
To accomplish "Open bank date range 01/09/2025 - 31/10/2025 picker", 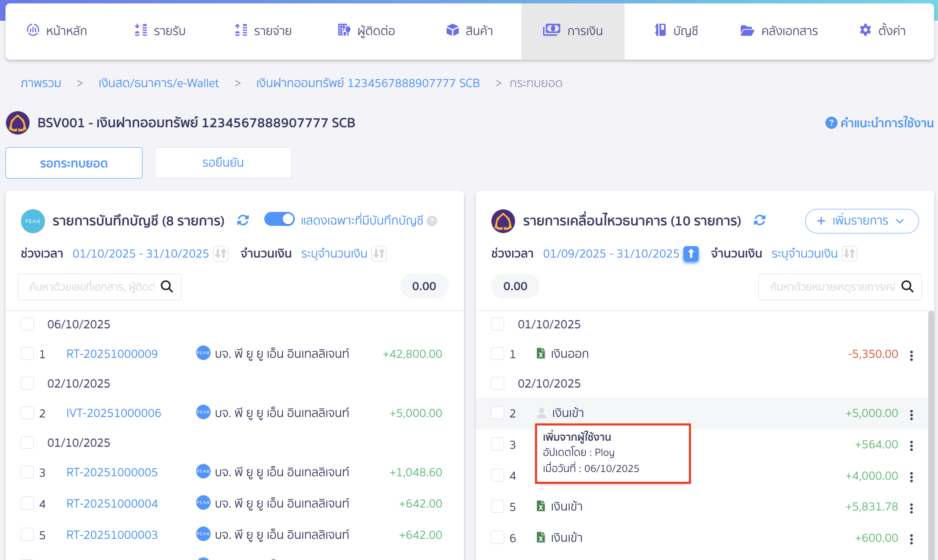I will click(x=611, y=254).
